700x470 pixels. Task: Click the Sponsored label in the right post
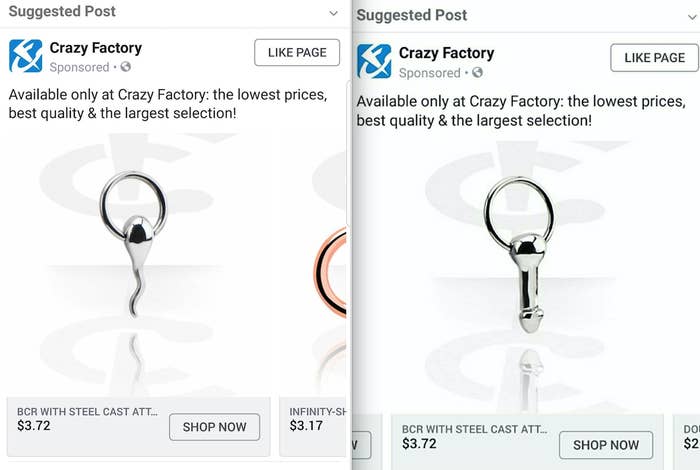(429, 73)
